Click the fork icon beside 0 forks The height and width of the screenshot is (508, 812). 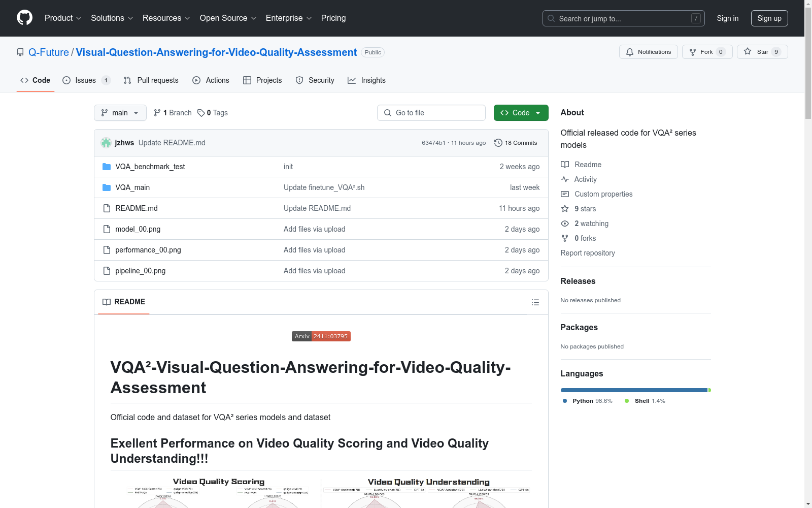click(x=565, y=238)
